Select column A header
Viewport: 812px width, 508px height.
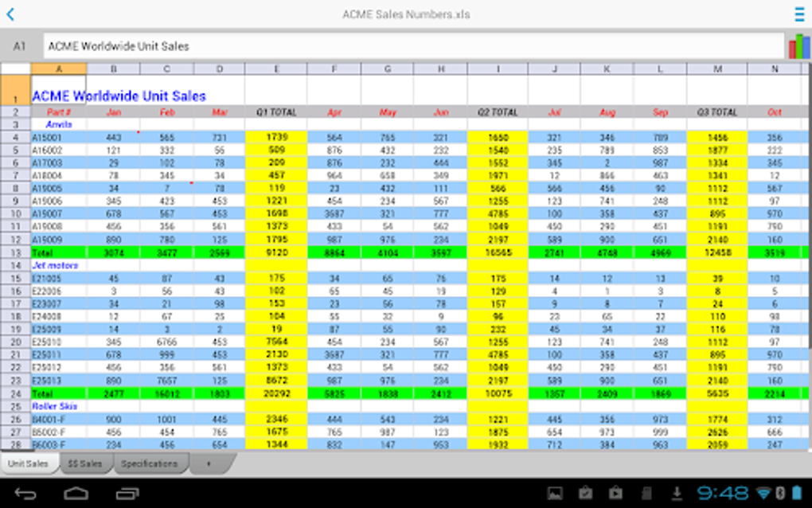pyautogui.click(x=59, y=68)
